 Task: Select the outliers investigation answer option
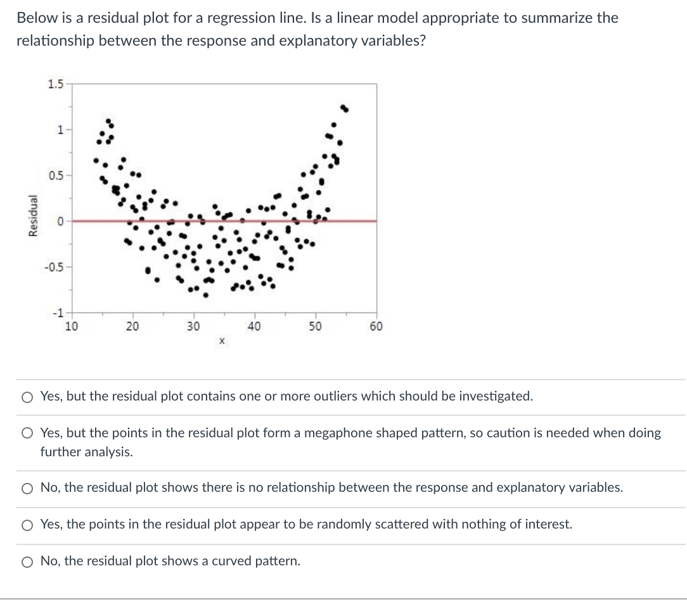click(26, 397)
